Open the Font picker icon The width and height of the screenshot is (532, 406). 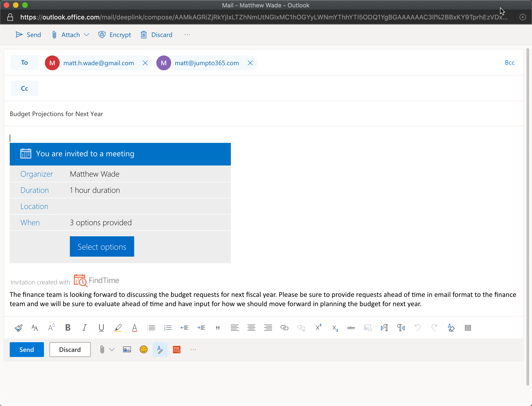point(34,328)
